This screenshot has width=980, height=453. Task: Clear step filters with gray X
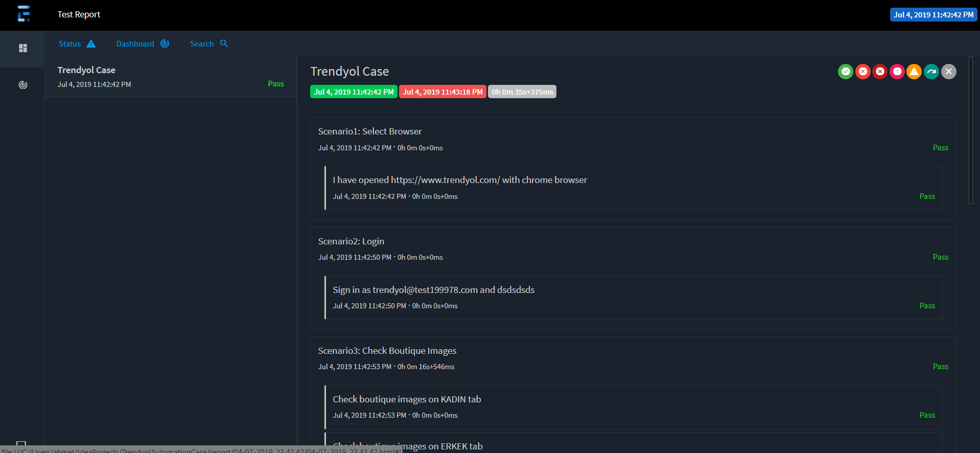(949, 72)
